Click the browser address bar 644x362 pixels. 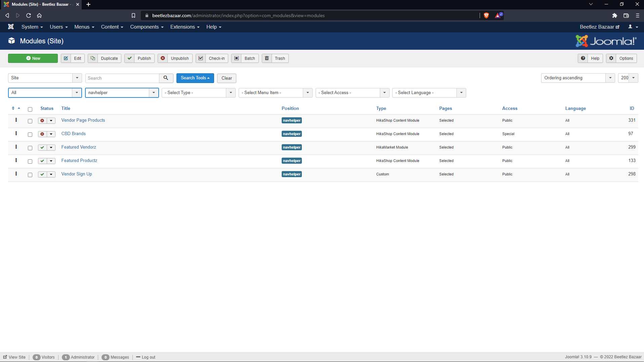[x=309, y=15]
